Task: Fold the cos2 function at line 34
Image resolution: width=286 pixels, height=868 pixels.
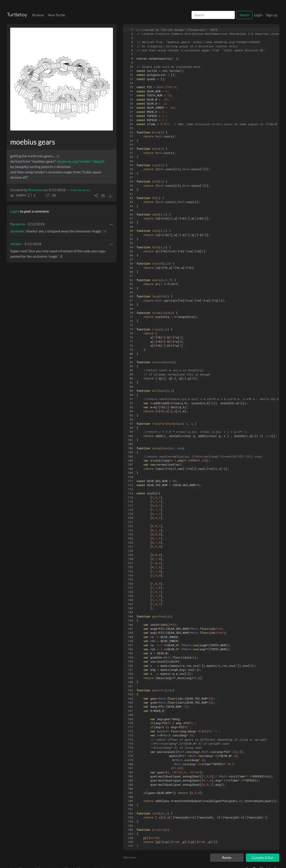Action: [x=135, y=166]
